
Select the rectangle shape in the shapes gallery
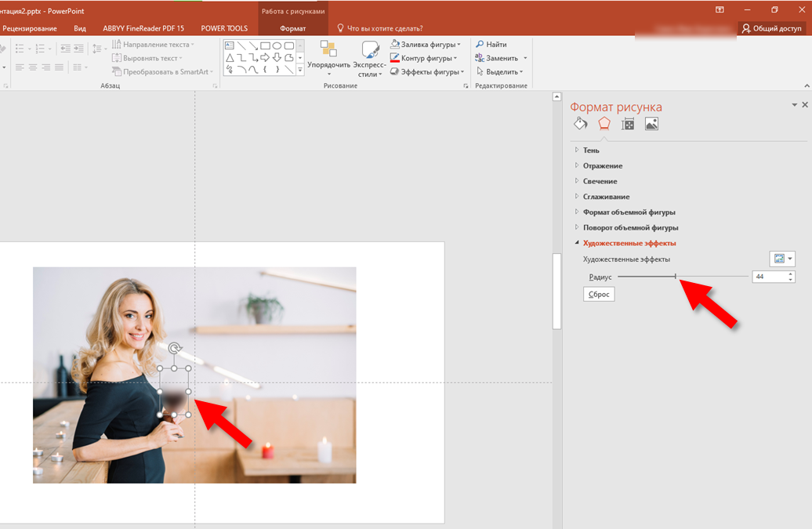pyautogui.click(x=264, y=45)
